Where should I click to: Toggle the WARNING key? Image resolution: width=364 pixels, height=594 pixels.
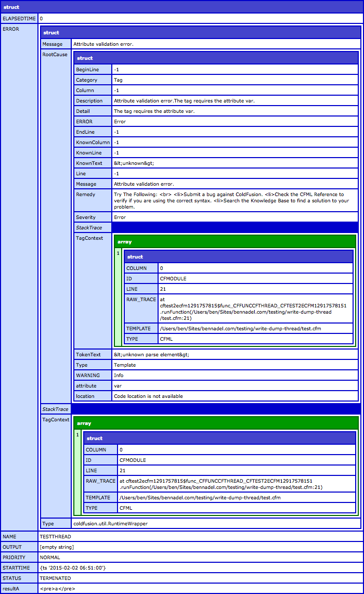(x=93, y=376)
